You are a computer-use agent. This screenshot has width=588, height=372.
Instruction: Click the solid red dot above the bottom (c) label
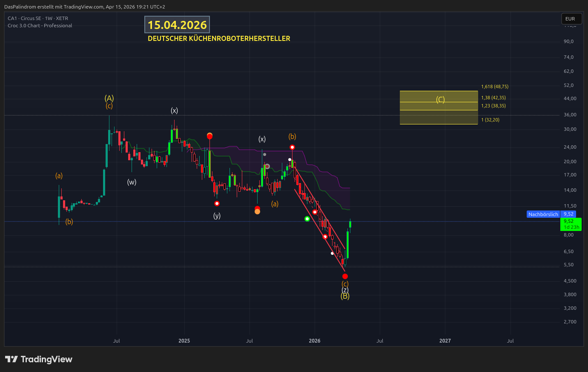[x=345, y=277]
